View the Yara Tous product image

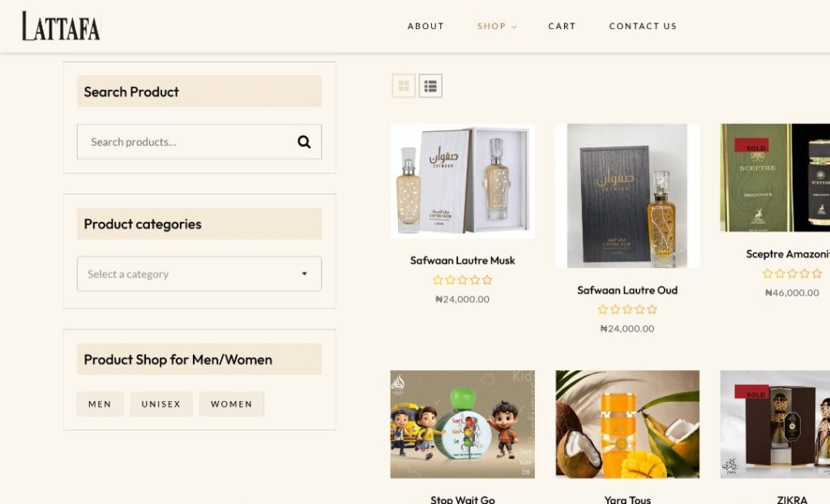tap(627, 424)
